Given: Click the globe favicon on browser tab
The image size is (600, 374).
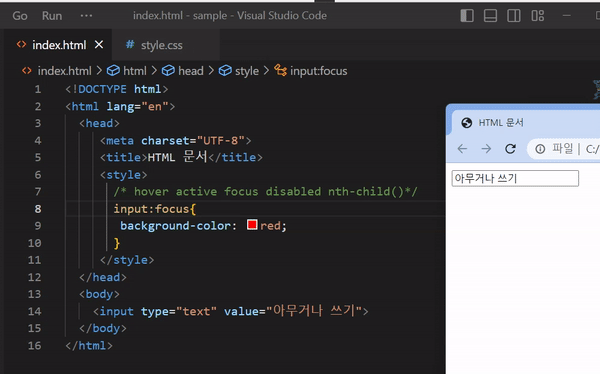Looking at the screenshot, I should coord(466,123).
